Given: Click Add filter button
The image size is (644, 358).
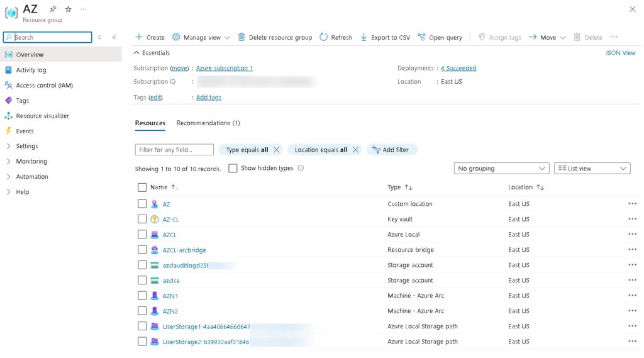Looking at the screenshot, I should [x=391, y=150].
